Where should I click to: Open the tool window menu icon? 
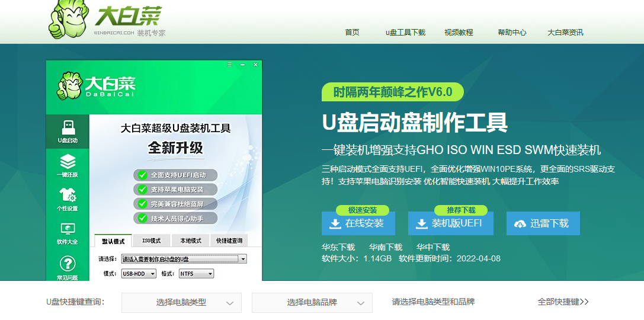click(229, 64)
